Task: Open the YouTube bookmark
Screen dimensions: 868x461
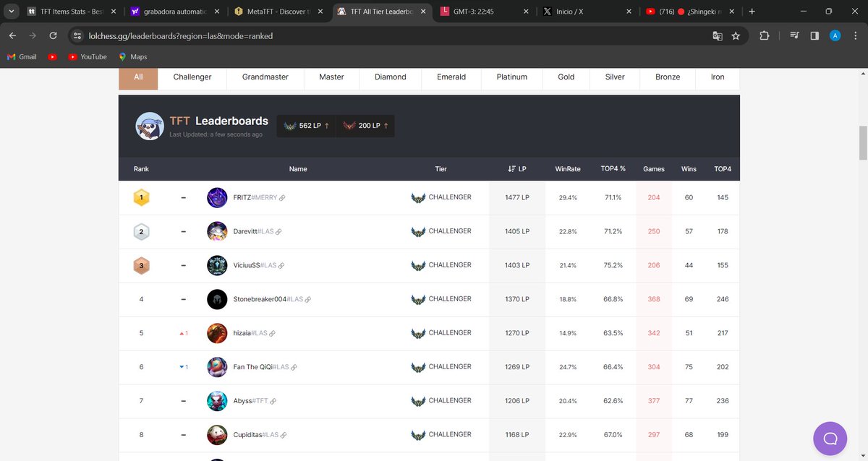Action: click(x=88, y=56)
